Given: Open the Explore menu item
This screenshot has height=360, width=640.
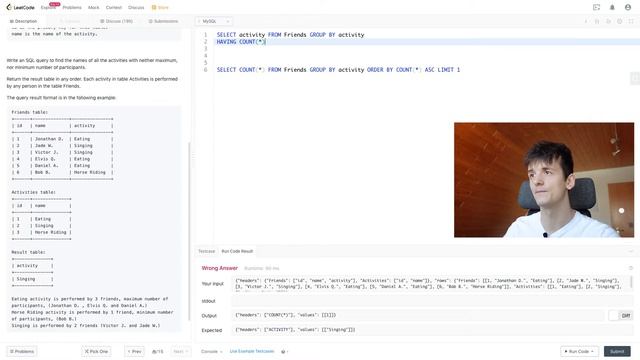Looking at the screenshot, I should (48, 7).
